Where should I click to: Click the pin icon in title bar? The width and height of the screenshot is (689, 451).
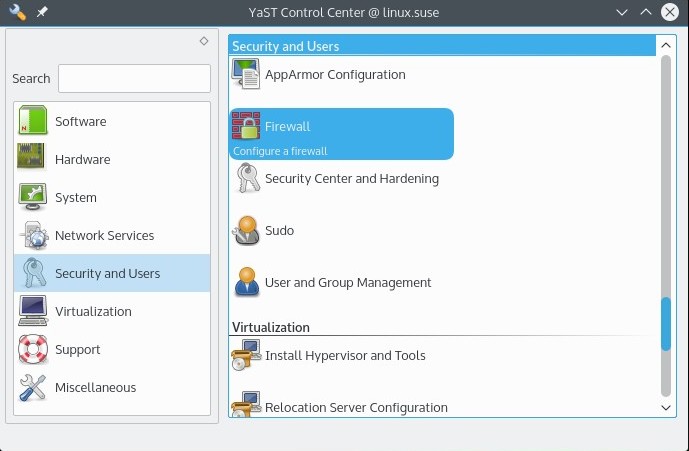[42, 12]
